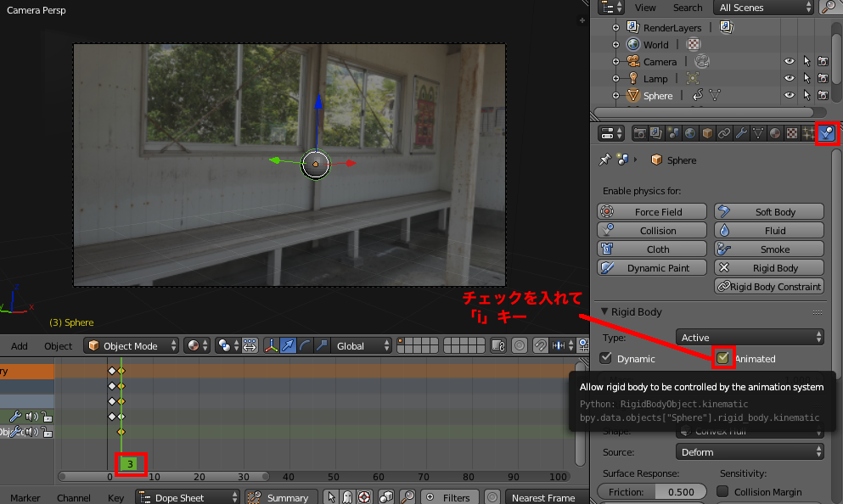Viewport: 843px width, 504px height.
Task: Click the Dope Sheet only-selected arrow icon
Action: (x=331, y=497)
